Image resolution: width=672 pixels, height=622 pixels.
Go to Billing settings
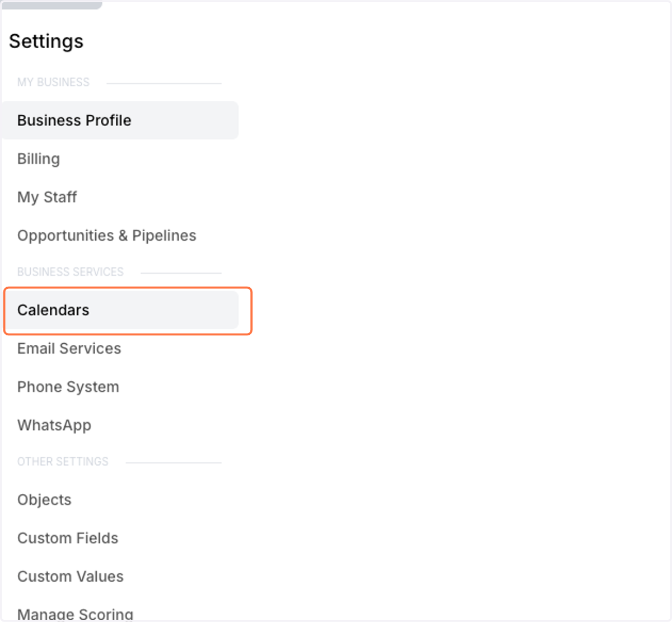[x=39, y=159]
